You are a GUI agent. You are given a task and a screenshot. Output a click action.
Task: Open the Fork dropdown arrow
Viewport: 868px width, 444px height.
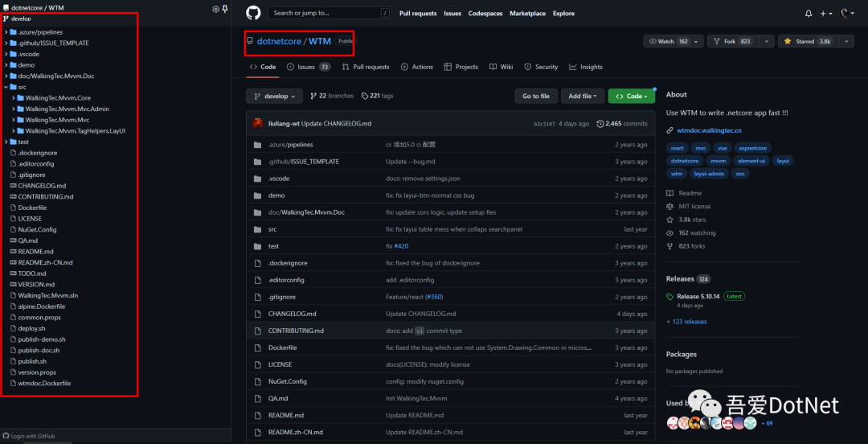click(766, 42)
